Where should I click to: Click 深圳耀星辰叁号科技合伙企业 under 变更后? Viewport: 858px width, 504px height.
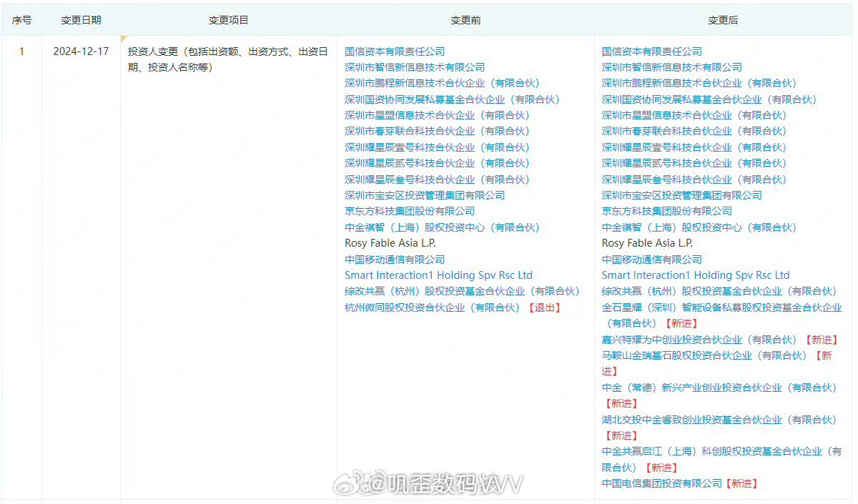694,179
